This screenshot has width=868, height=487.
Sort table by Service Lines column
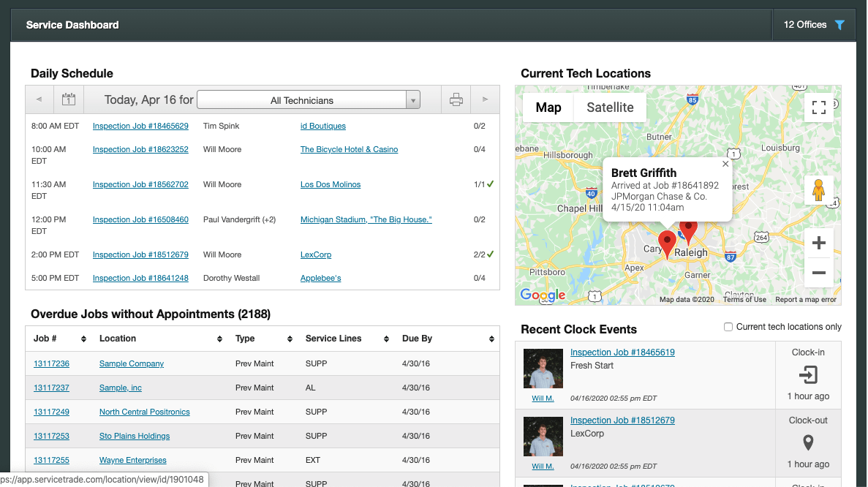tap(386, 339)
